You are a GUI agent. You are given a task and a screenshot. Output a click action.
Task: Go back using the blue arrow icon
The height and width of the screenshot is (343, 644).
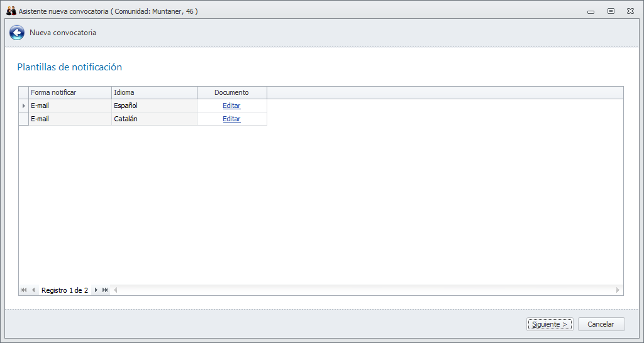click(17, 33)
